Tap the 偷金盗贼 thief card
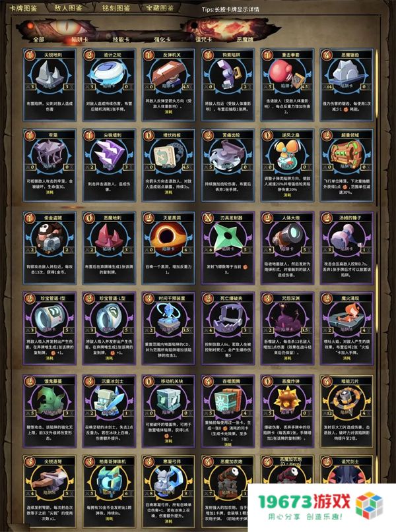 pos(49,248)
